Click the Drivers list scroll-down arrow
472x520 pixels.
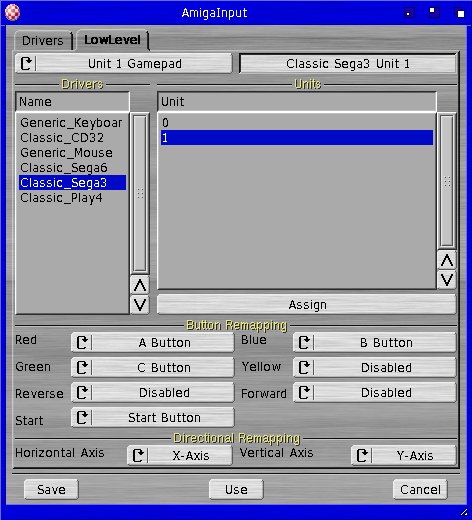(140, 305)
